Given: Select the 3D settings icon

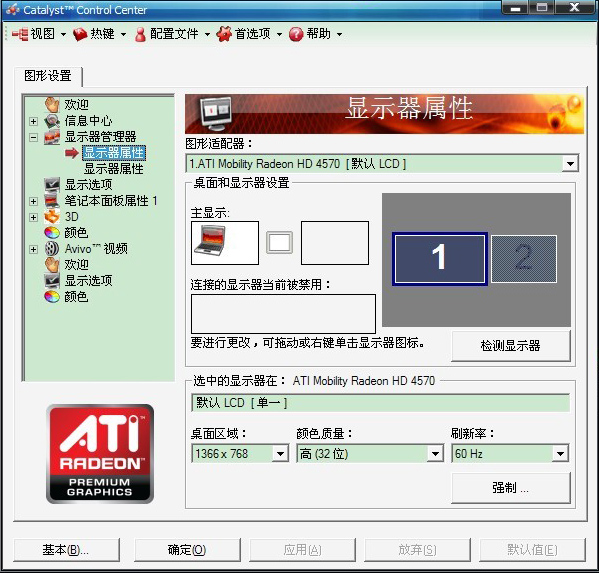Looking at the screenshot, I should pos(52,217).
